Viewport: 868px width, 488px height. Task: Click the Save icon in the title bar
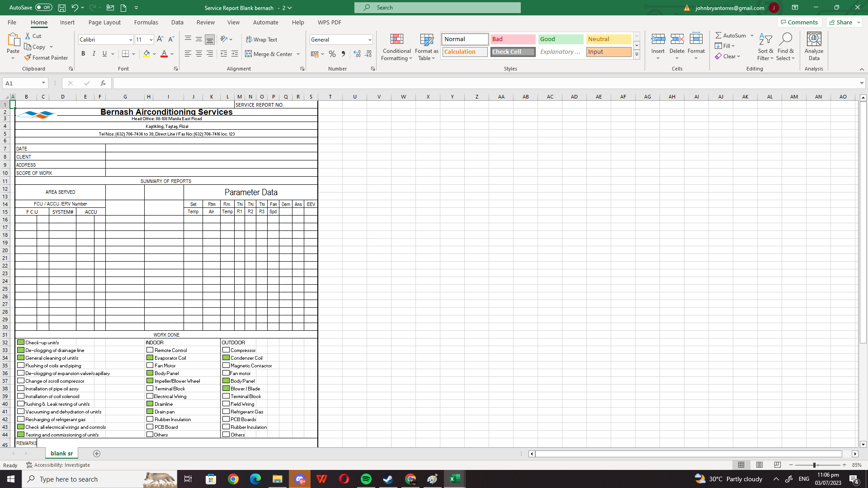[x=62, y=8]
